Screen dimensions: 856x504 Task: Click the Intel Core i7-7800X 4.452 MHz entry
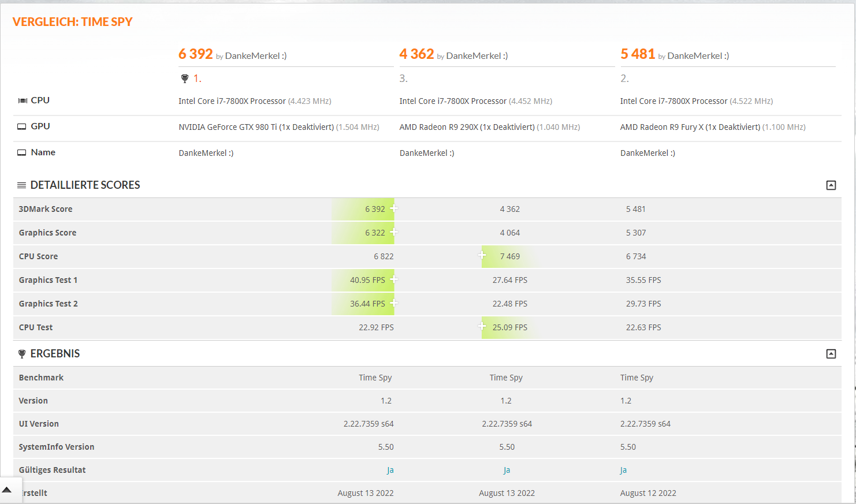(x=476, y=101)
